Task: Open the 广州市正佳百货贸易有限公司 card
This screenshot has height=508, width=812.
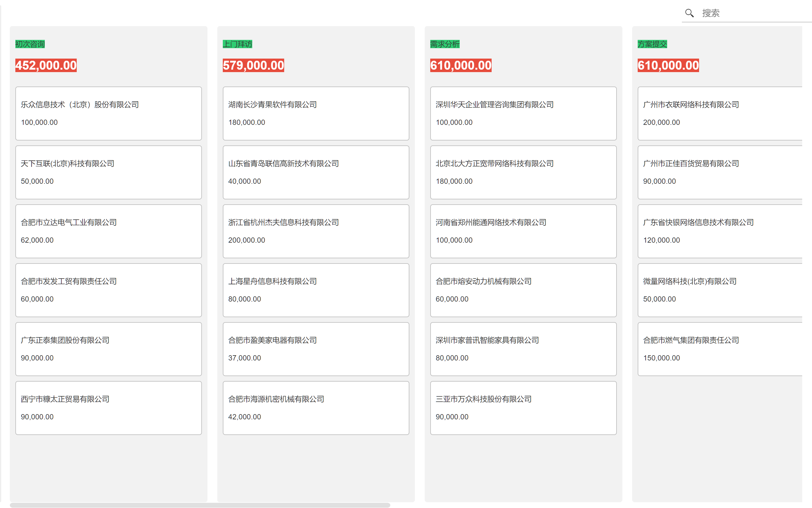Action: (x=720, y=172)
